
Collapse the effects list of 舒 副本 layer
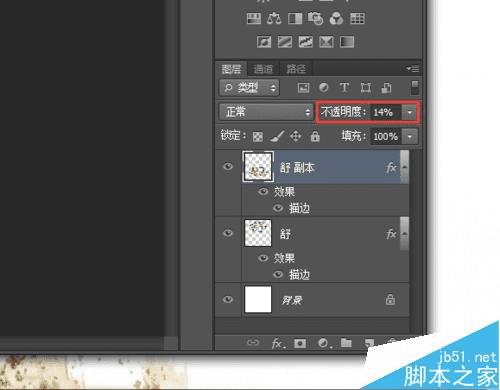click(x=404, y=167)
